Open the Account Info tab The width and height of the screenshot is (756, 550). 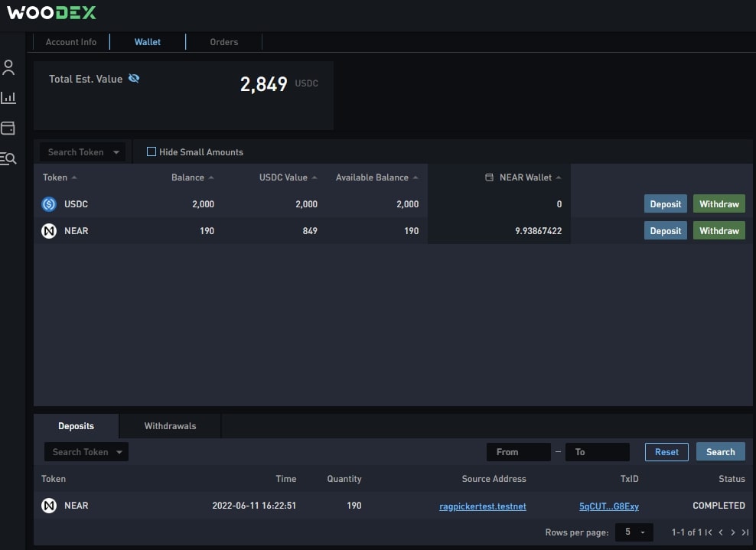tap(70, 42)
